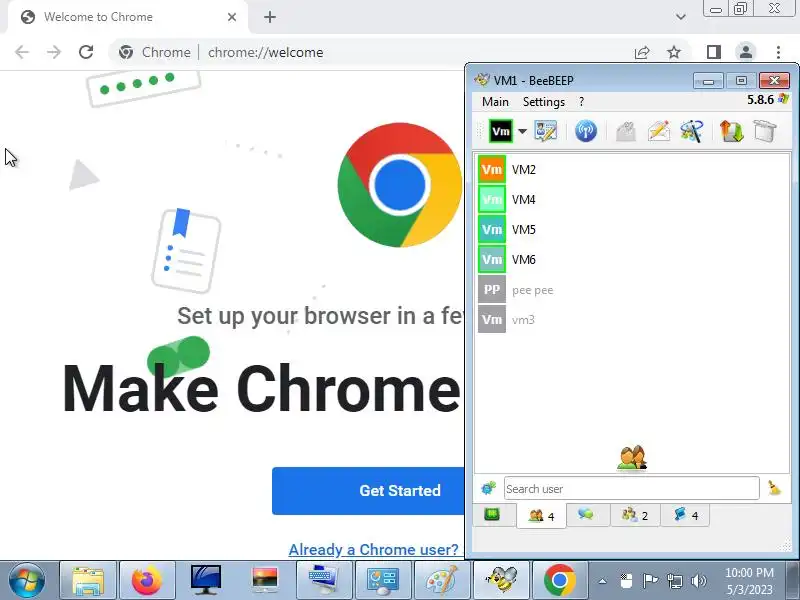800x600 pixels.
Task: Open Chrome's three-dot menu
Action: click(778, 52)
